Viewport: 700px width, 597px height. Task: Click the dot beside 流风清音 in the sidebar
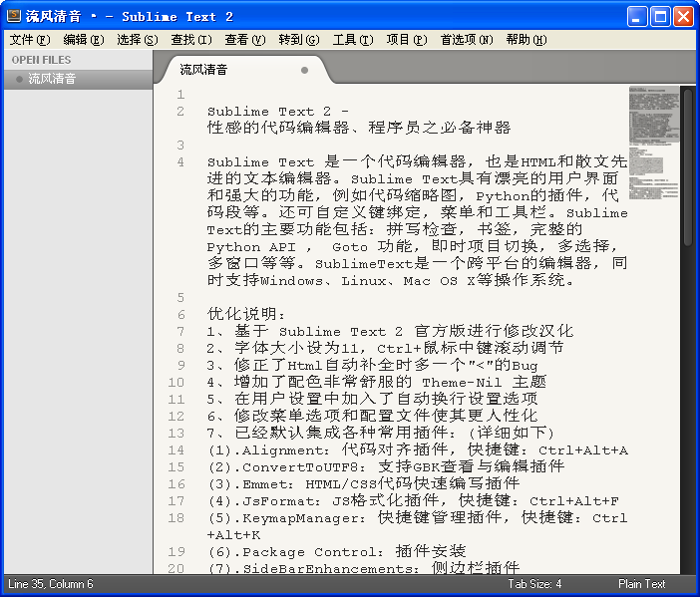pos(19,80)
